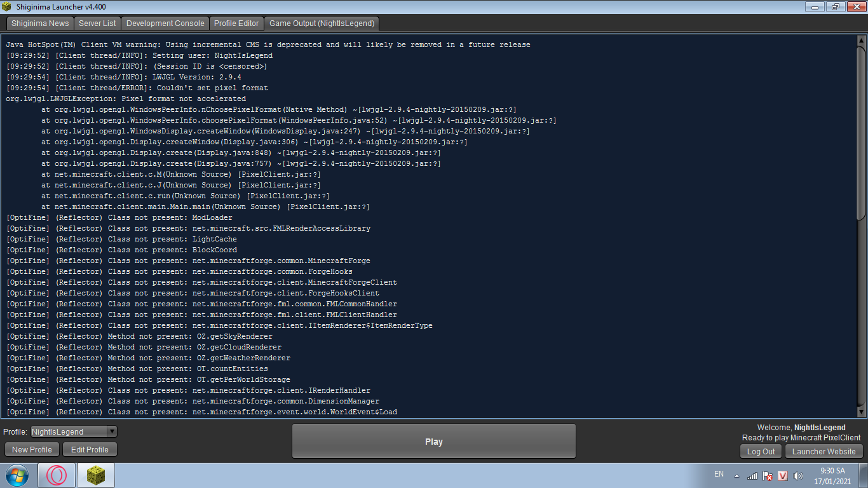868x488 pixels.
Task: Select the 'Pixel format not accelerated' exception line
Action: coord(126,99)
